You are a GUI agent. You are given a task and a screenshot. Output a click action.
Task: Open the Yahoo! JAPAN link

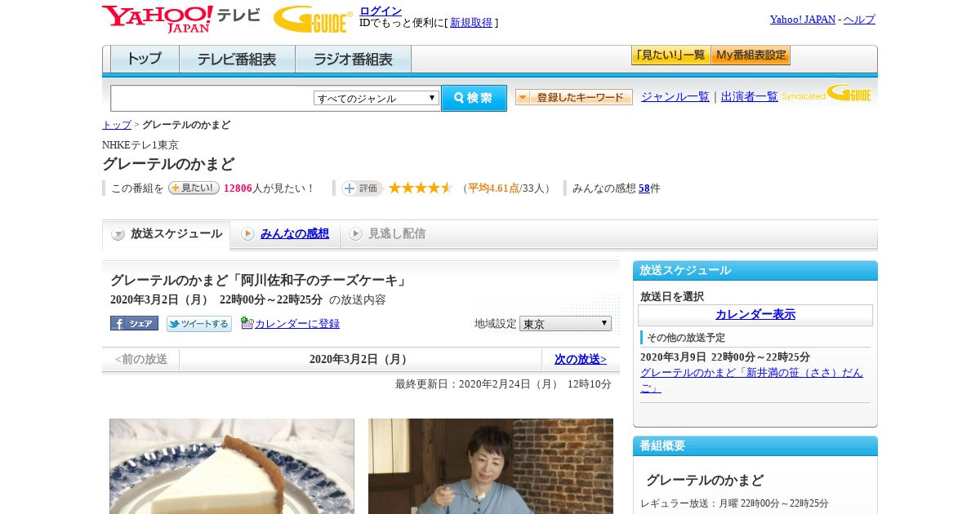click(x=802, y=20)
